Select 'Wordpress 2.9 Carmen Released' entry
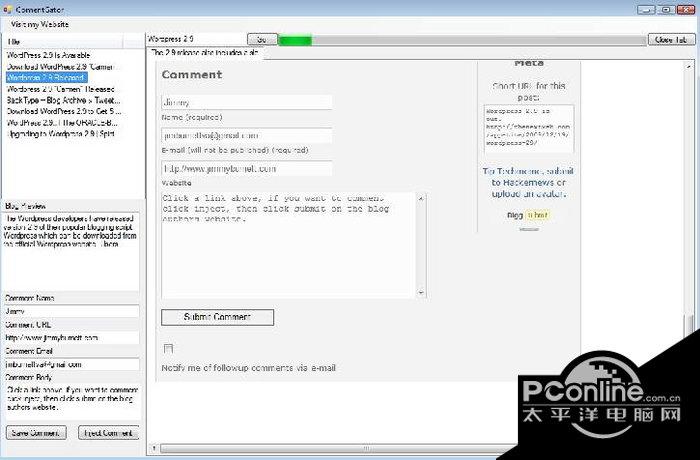This screenshot has height=460, width=700. click(61, 89)
